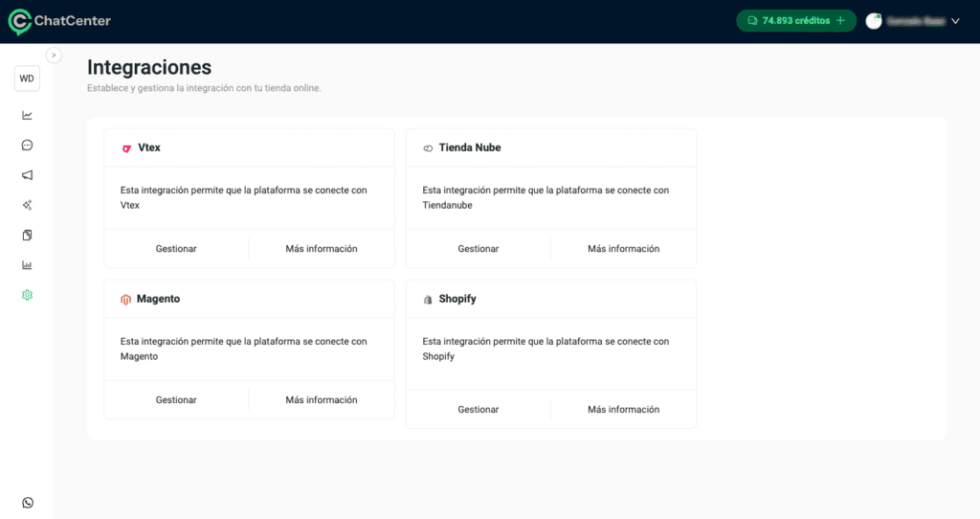
Task: Click the WhatsApp icon at sidebar bottom
Action: coord(27,503)
